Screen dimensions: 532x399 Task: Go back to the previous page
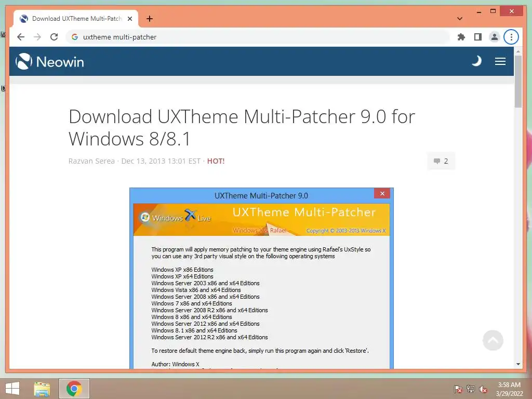point(21,37)
